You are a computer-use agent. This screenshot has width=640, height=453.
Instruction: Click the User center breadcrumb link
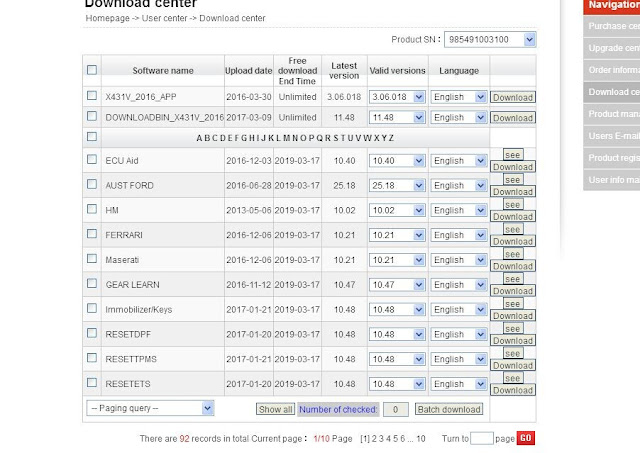(164, 18)
